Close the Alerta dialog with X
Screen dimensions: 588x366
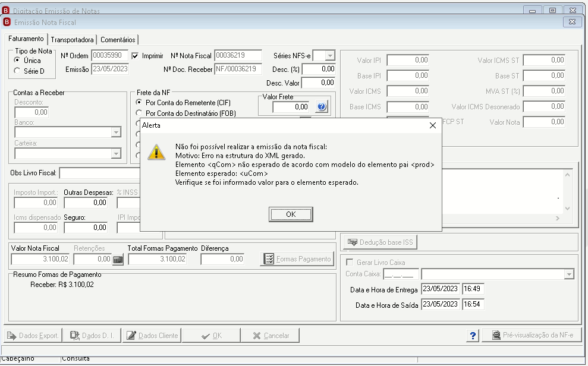[432, 125]
